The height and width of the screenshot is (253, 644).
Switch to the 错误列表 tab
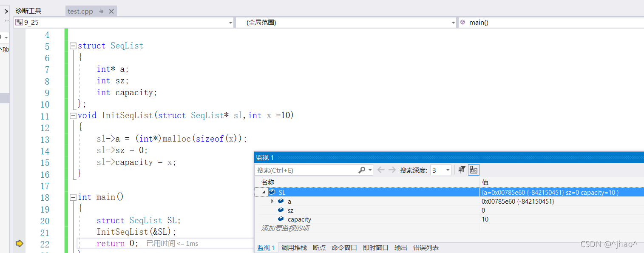pyautogui.click(x=426, y=247)
